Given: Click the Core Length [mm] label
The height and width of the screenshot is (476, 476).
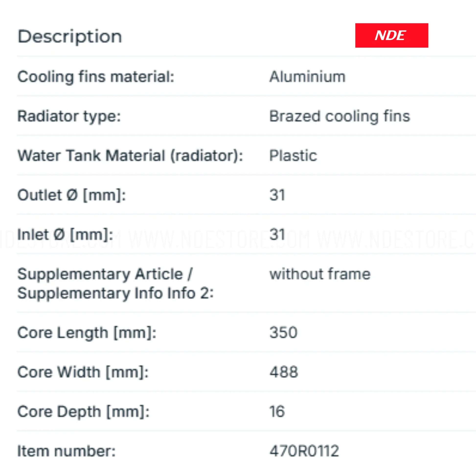Looking at the screenshot, I should 87,333.
